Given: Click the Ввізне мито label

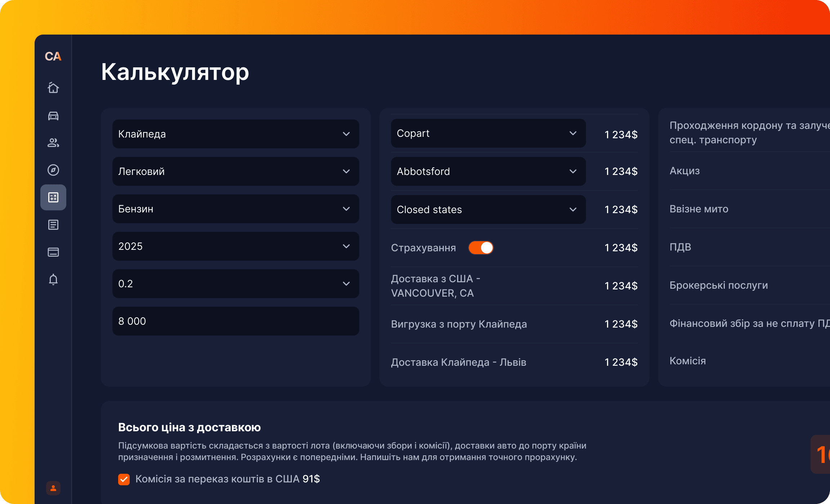Looking at the screenshot, I should [699, 209].
